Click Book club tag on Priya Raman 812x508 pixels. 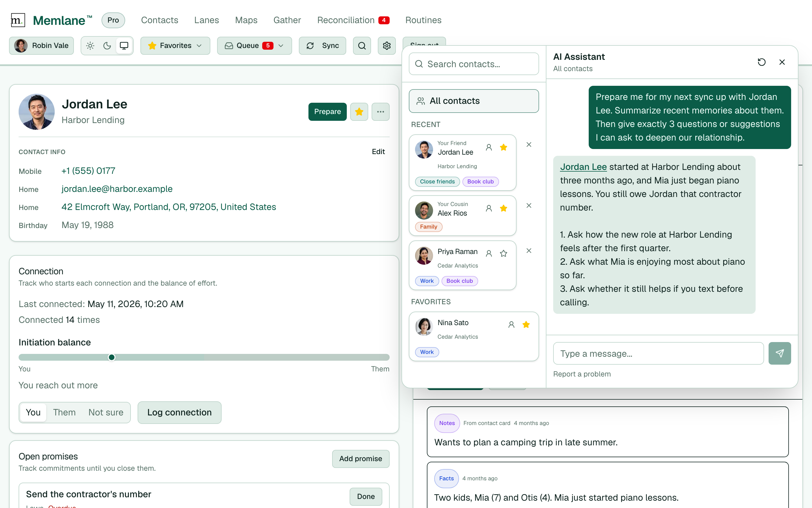click(459, 281)
